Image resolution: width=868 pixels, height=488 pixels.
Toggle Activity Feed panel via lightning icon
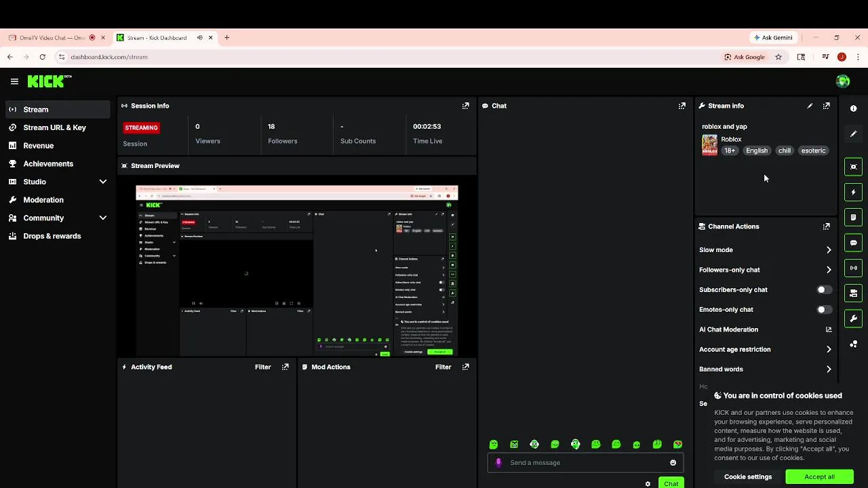(853, 192)
